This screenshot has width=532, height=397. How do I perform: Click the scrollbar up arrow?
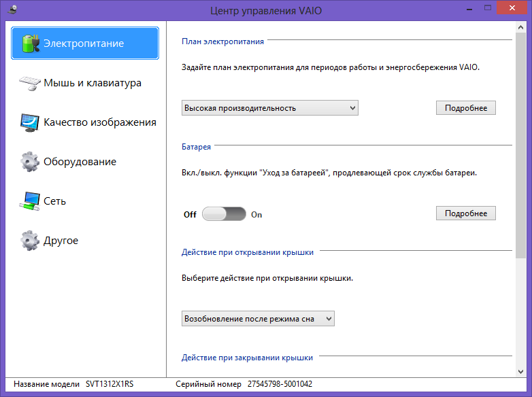pos(521,27)
